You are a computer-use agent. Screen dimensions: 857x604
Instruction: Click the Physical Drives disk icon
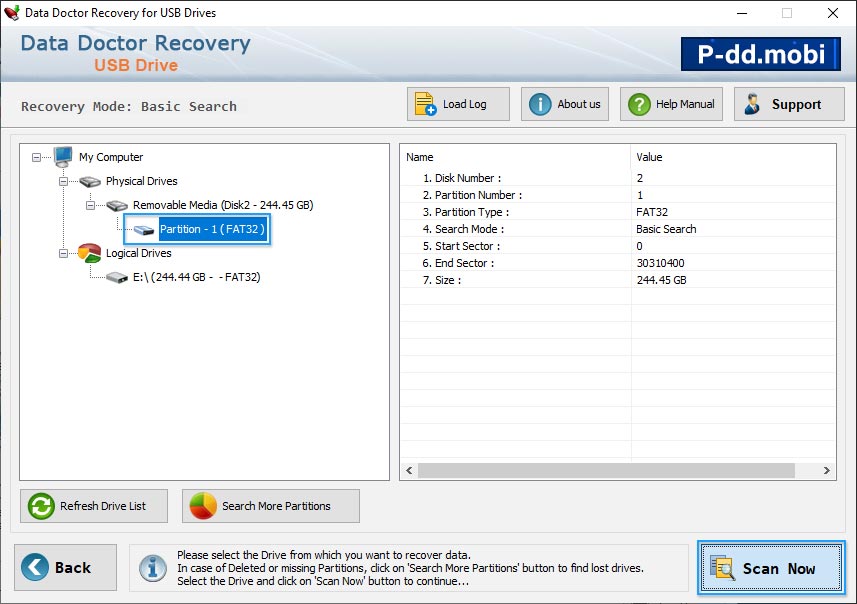[90, 181]
